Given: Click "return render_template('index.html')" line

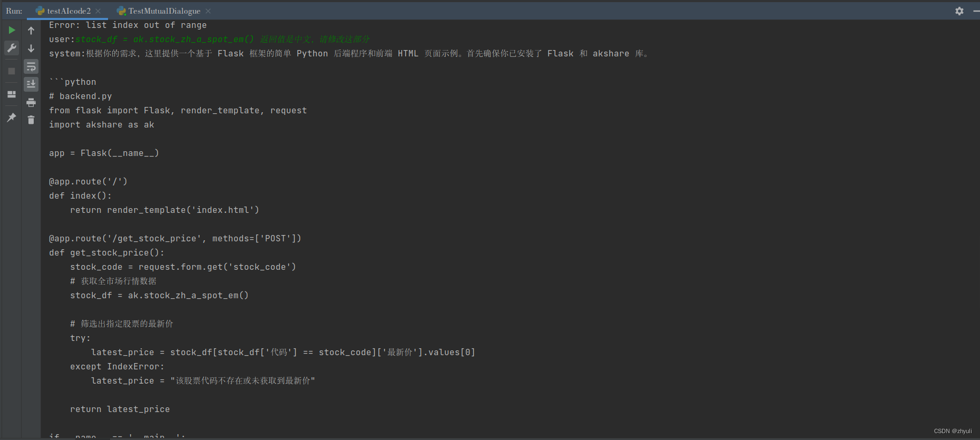Looking at the screenshot, I should tap(165, 210).
